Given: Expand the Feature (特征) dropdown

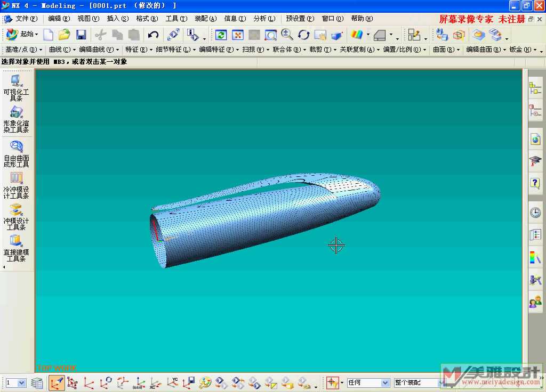Looking at the screenshot, I should (x=139, y=50).
